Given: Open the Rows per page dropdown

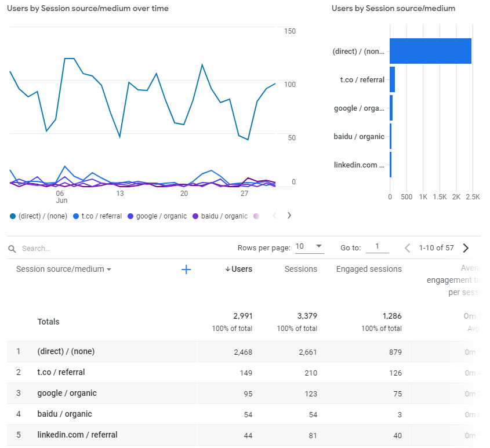Looking at the screenshot, I should tap(310, 246).
